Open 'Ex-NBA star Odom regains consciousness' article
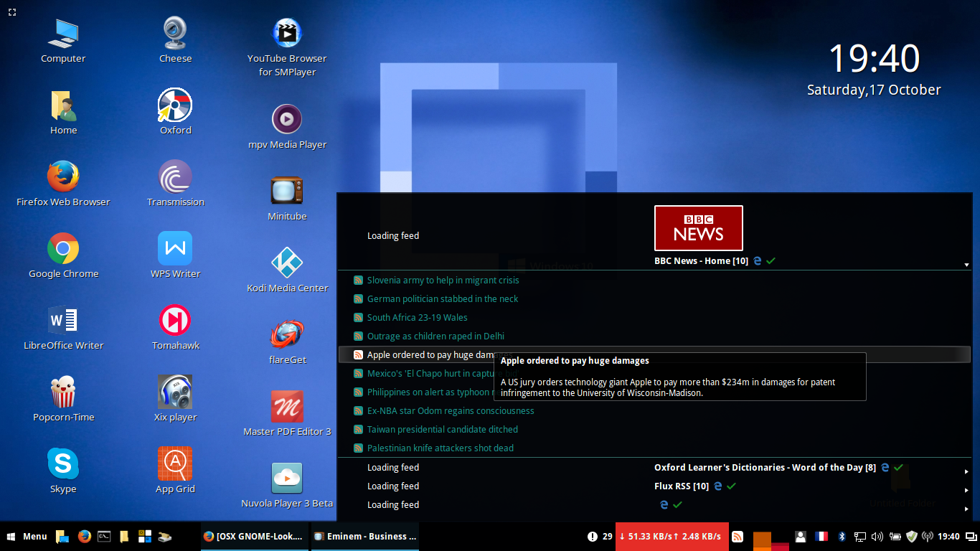The width and height of the screenshot is (980, 551). pyautogui.click(x=451, y=411)
